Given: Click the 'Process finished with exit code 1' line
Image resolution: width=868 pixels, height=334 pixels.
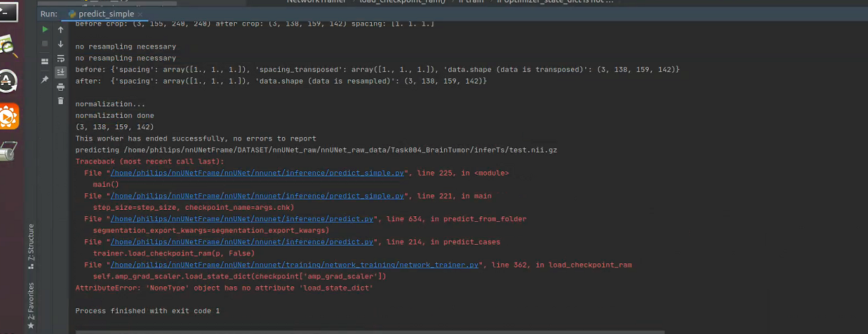Looking at the screenshot, I should [148, 311].
